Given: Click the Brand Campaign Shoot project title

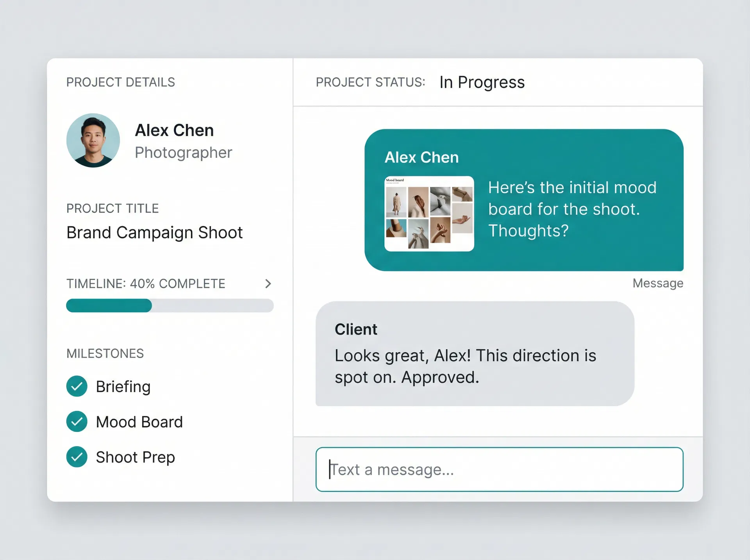Looking at the screenshot, I should pyautogui.click(x=154, y=232).
